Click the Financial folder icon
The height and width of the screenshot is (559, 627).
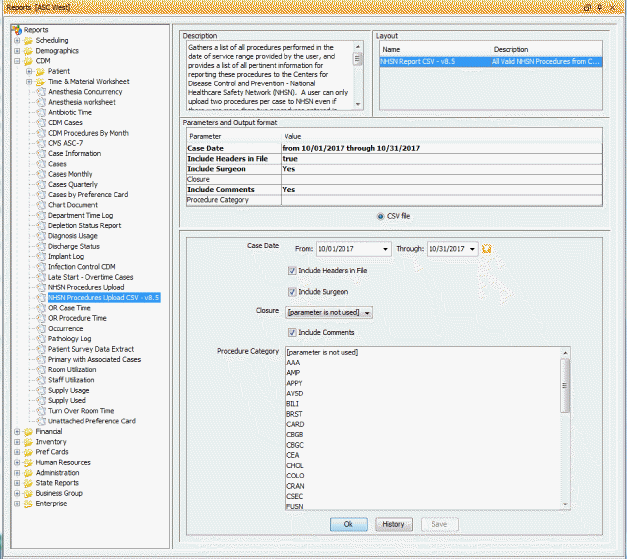pyautogui.click(x=28, y=431)
